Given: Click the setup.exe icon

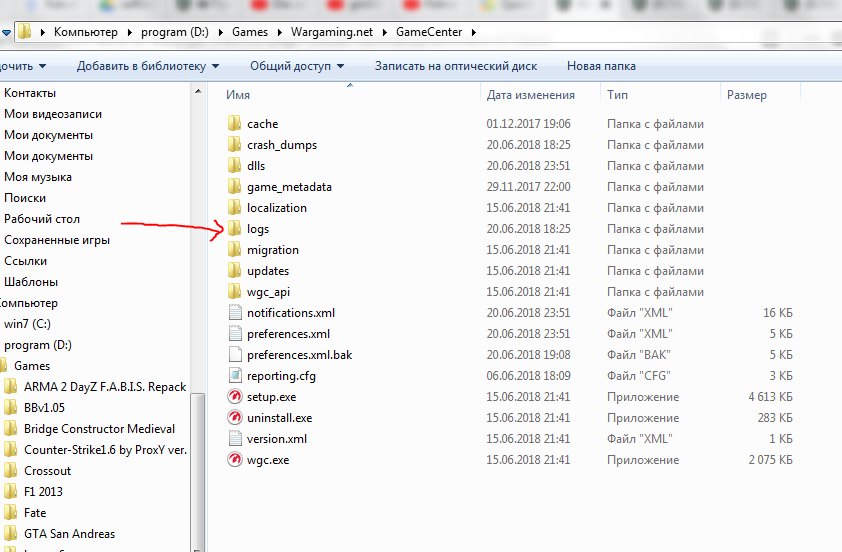Looking at the screenshot, I should tap(234, 397).
